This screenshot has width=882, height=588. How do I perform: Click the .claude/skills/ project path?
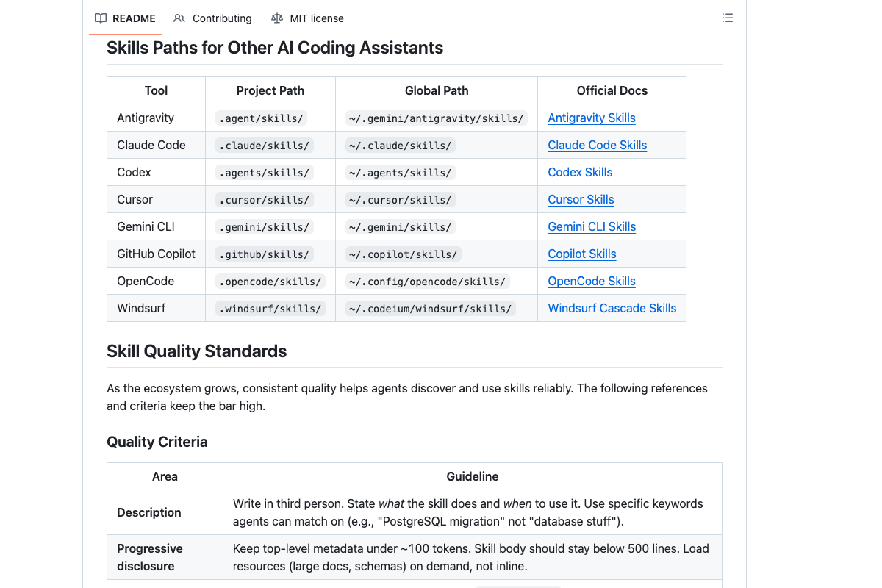pos(265,146)
